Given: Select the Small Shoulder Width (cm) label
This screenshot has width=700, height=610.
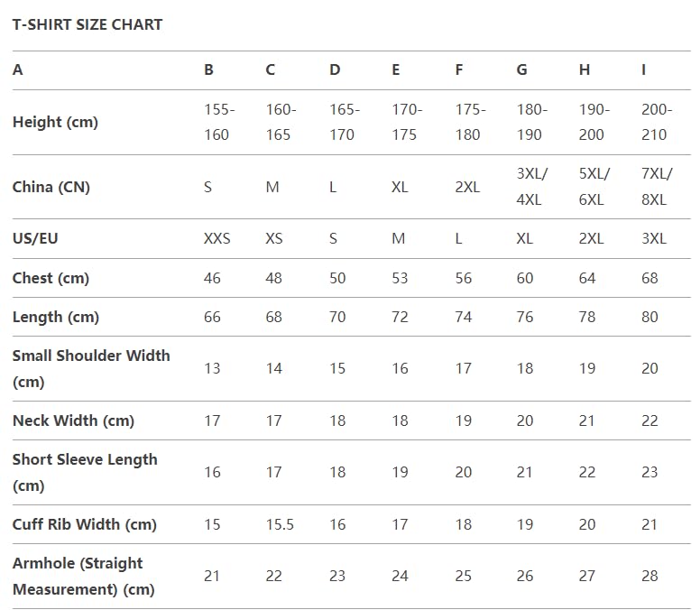Looking at the screenshot, I should (x=90, y=368).
